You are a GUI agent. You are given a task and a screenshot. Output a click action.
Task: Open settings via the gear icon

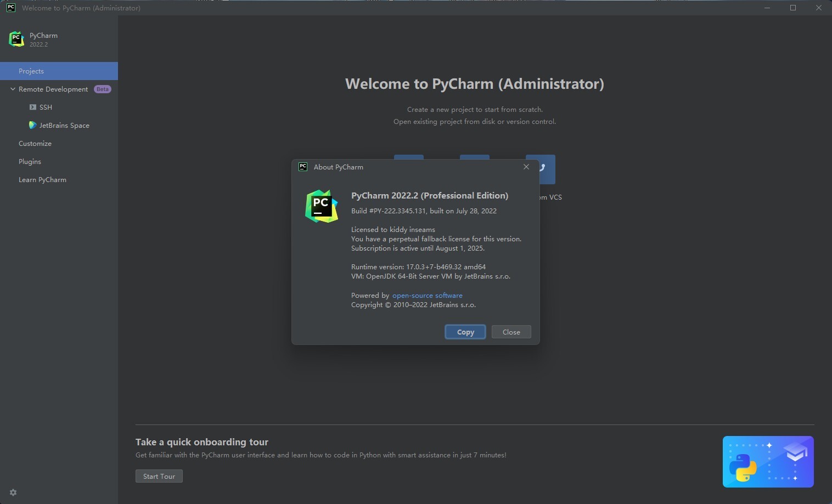point(13,492)
